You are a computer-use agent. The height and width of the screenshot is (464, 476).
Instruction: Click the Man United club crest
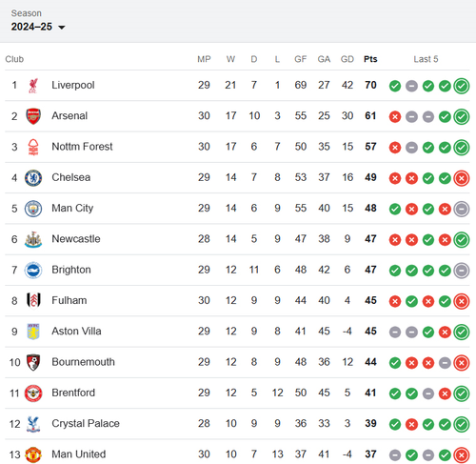(33, 454)
